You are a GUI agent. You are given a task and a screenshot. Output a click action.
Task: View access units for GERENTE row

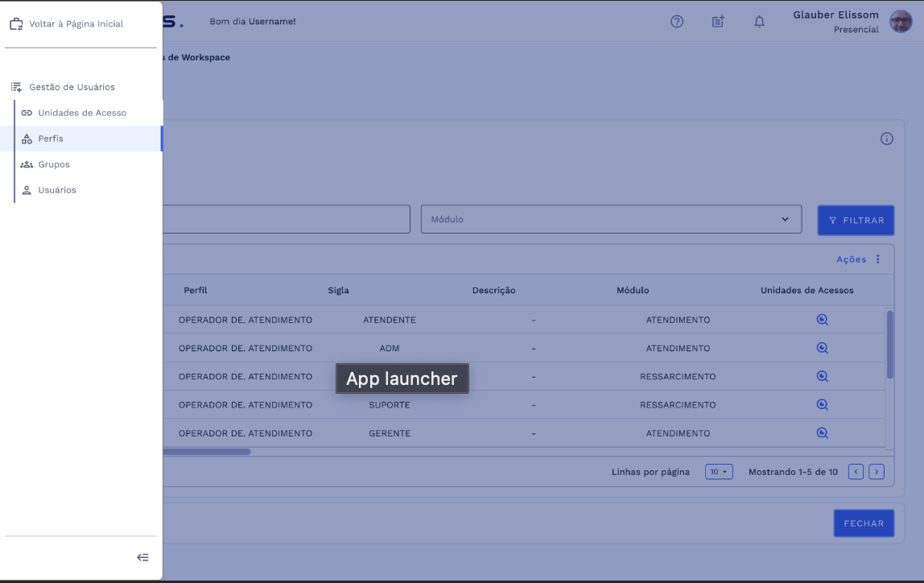coord(822,433)
